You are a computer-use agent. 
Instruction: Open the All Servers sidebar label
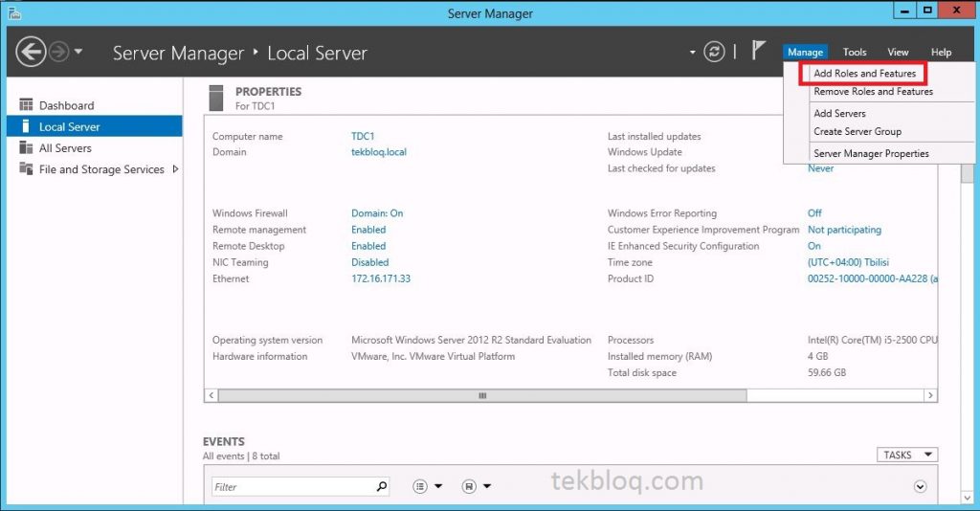65,148
